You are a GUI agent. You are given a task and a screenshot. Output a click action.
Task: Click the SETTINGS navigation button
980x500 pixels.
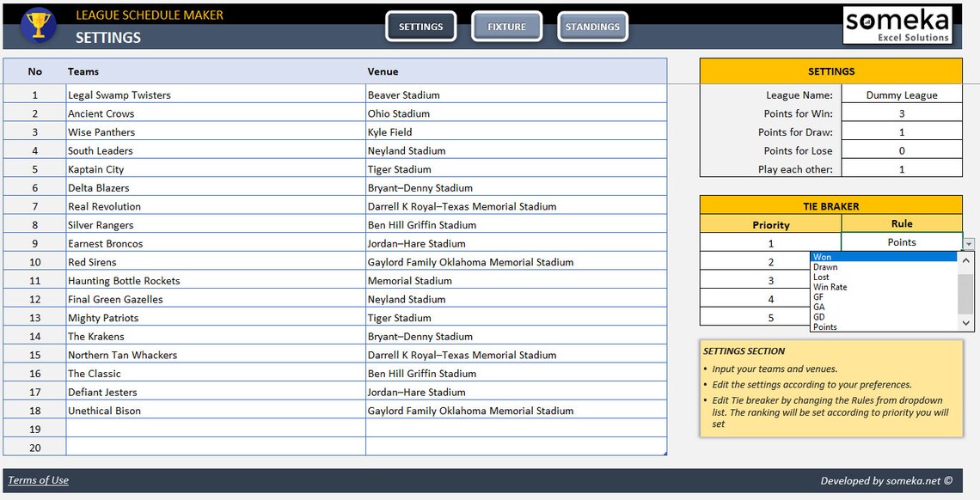pyautogui.click(x=420, y=26)
